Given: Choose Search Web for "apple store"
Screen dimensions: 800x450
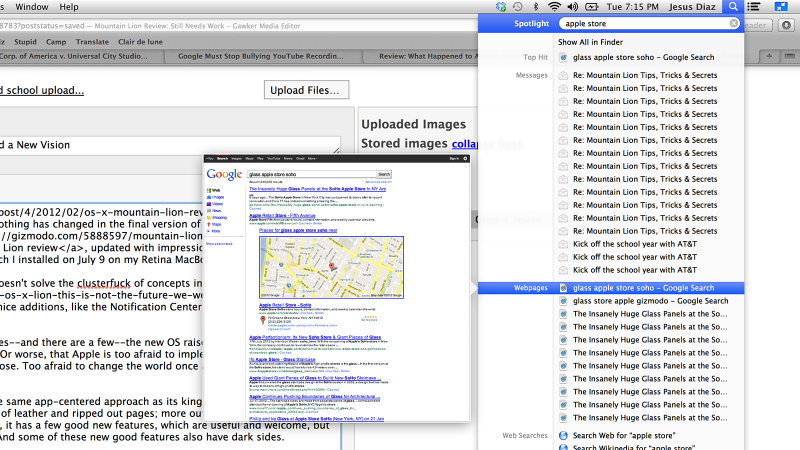Looking at the screenshot, I should tap(624, 436).
